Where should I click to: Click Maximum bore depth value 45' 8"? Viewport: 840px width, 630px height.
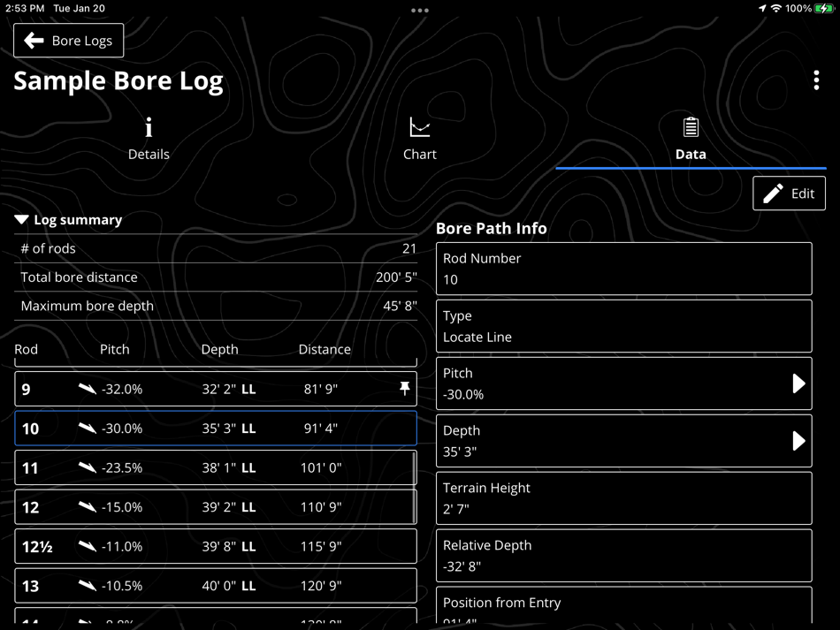[x=400, y=307]
